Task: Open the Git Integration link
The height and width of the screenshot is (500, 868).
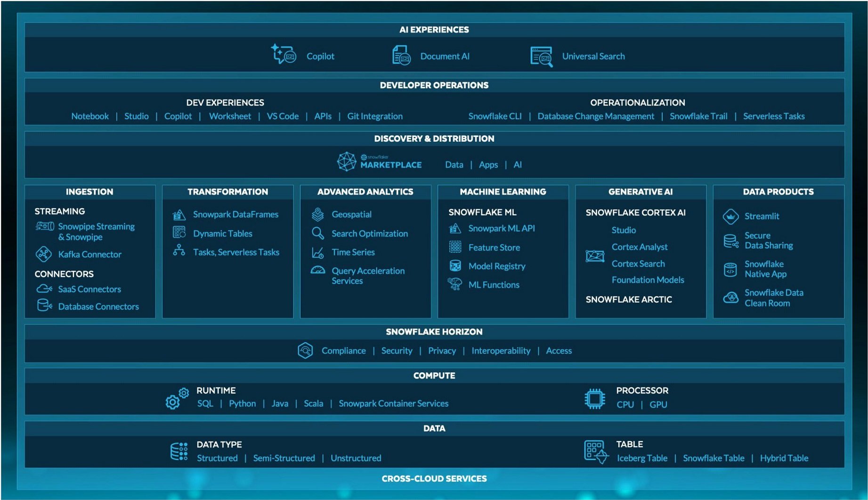Action: 374,116
